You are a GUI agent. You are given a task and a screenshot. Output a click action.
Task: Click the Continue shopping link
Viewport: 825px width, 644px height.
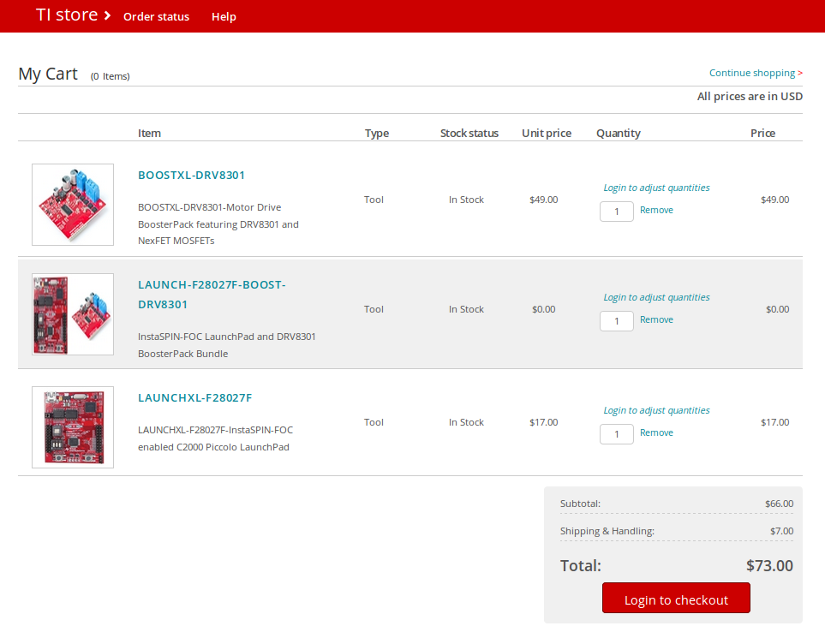click(756, 73)
